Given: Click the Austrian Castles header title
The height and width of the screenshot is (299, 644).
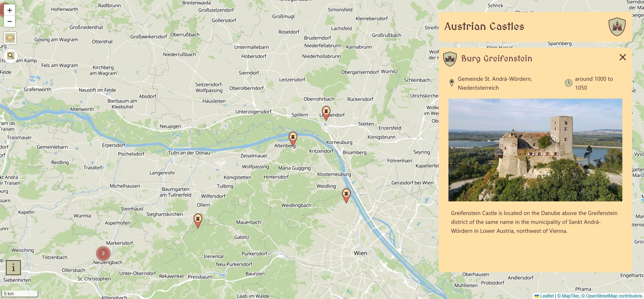Looking at the screenshot, I should point(484,26).
